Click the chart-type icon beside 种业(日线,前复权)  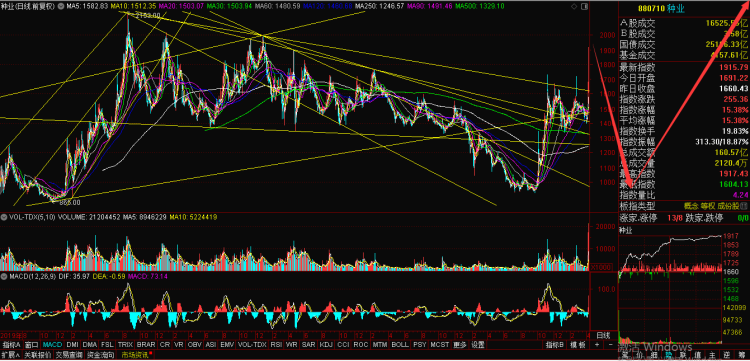pyautogui.click(x=60, y=6)
